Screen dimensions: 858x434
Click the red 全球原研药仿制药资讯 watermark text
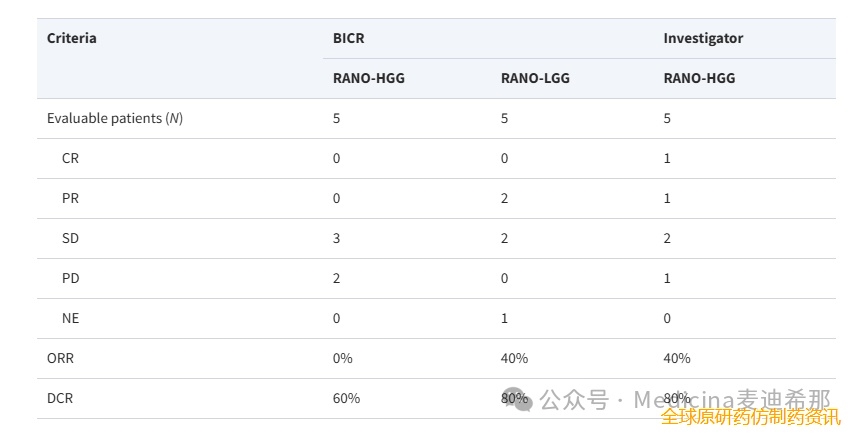pos(750,418)
